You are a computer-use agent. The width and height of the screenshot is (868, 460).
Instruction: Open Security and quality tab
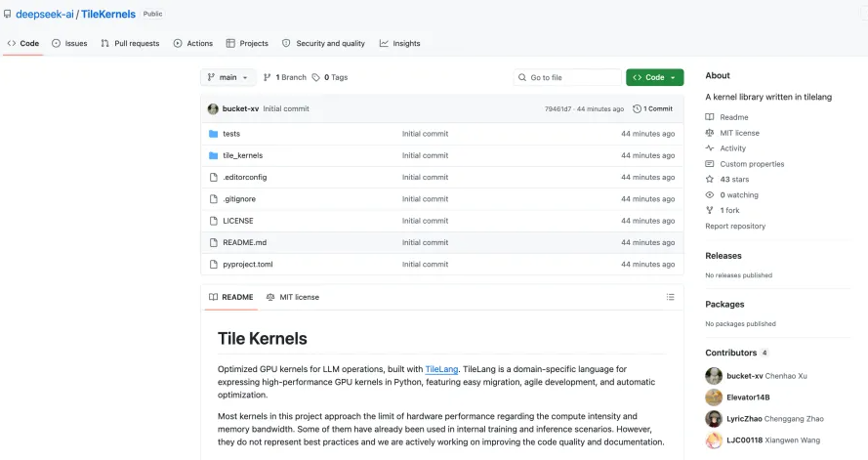324,43
